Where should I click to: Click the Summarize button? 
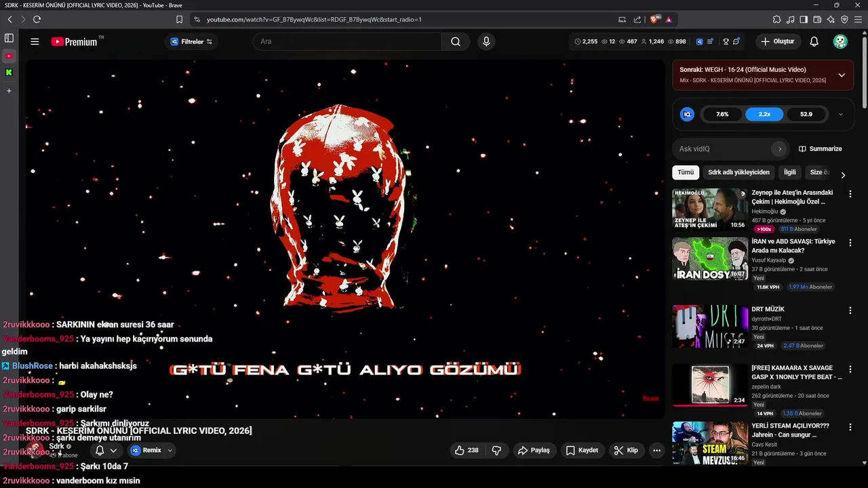[821, 148]
